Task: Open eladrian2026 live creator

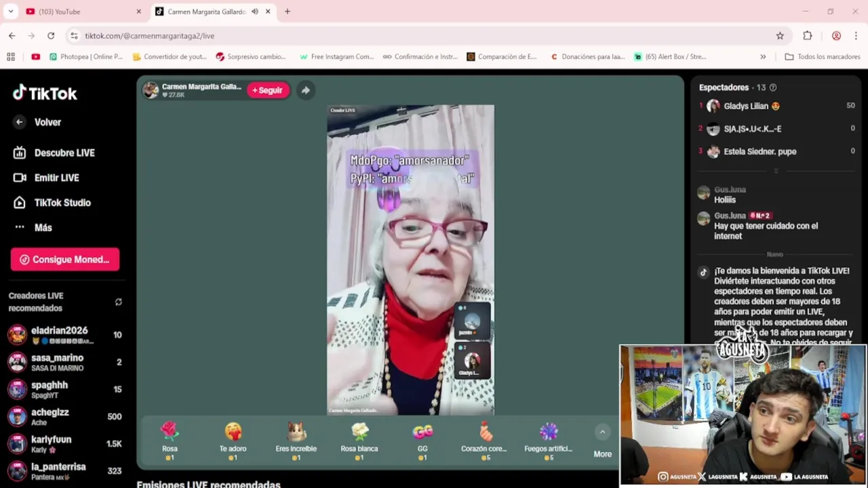Action: click(65, 335)
